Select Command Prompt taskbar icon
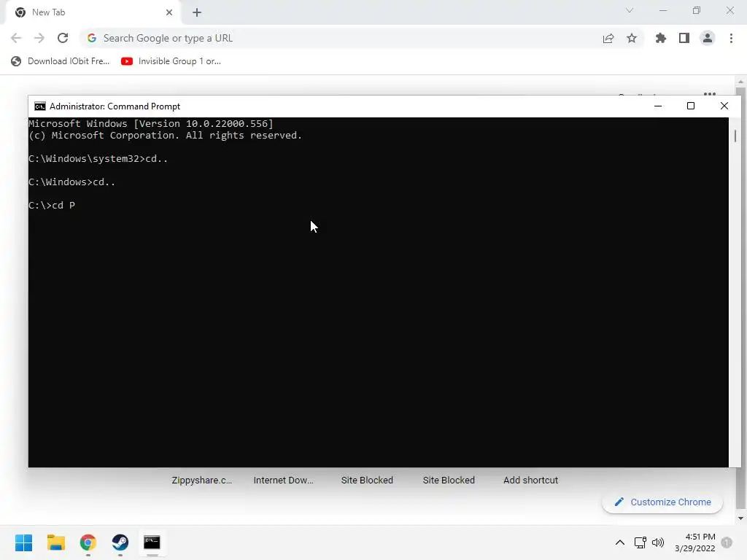The width and height of the screenshot is (747, 560). [152, 542]
